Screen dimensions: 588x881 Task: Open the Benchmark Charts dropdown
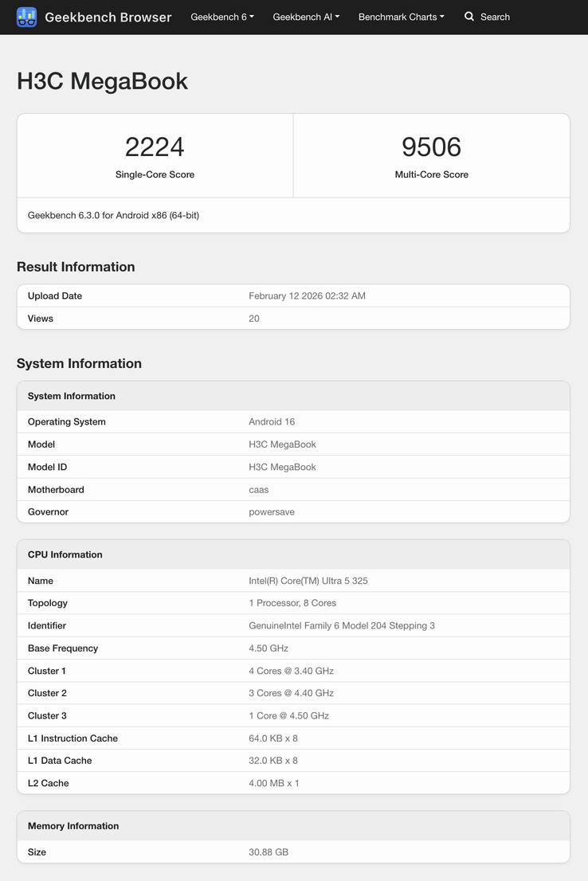pos(401,17)
